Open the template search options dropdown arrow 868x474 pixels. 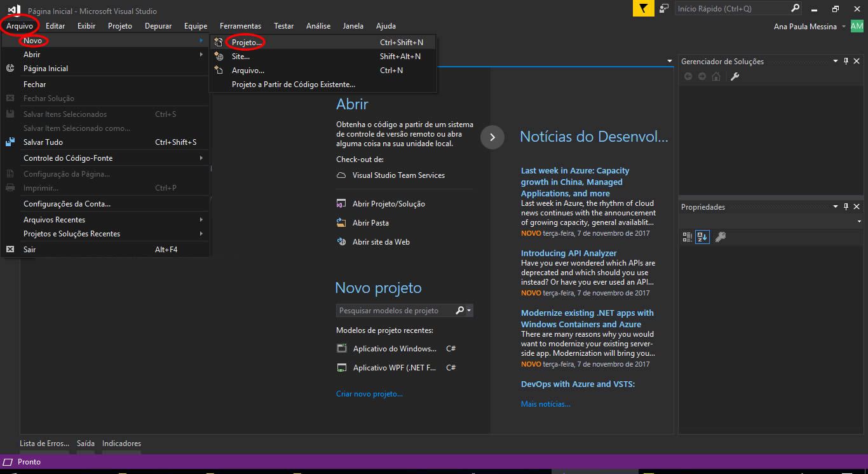pos(469,311)
